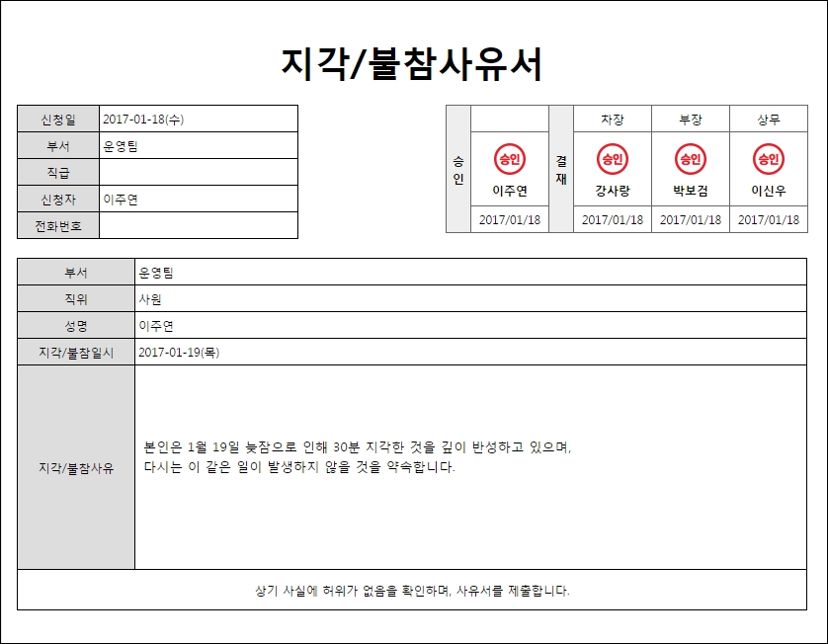
Task: Click approver name 박보검
Action: click(x=690, y=192)
